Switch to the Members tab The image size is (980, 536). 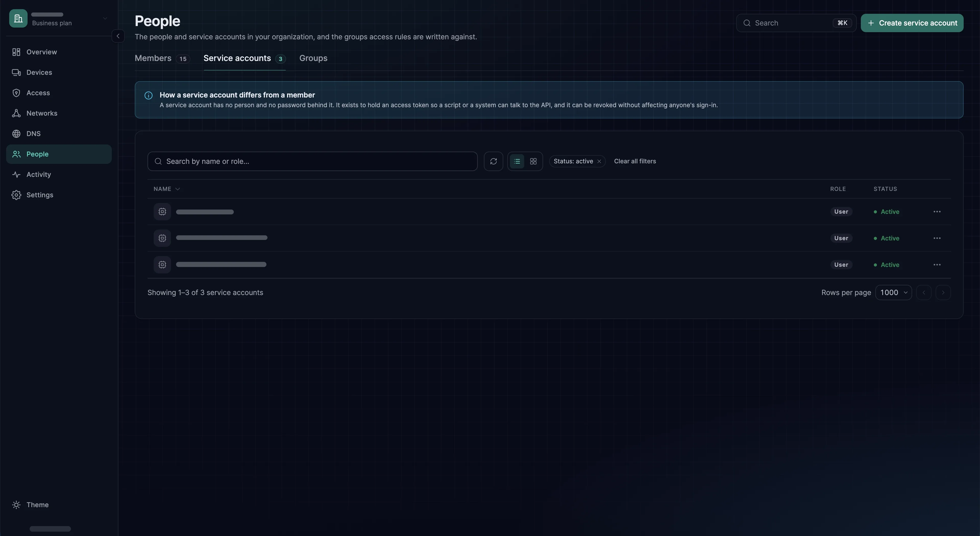(162, 58)
